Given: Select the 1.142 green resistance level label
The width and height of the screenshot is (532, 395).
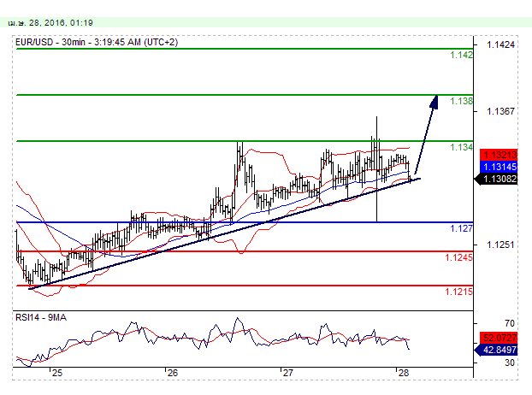Looking at the screenshot, I should [460, 55].
